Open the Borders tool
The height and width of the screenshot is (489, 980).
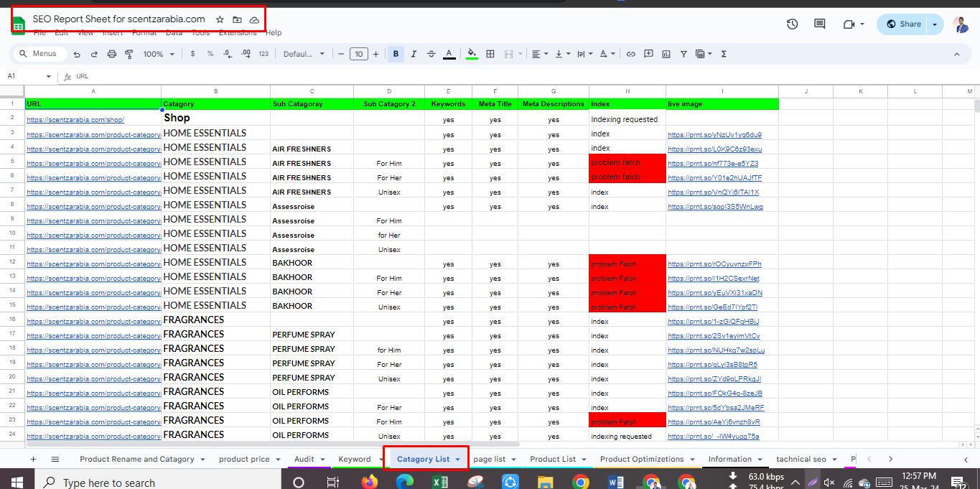[490, 54]
